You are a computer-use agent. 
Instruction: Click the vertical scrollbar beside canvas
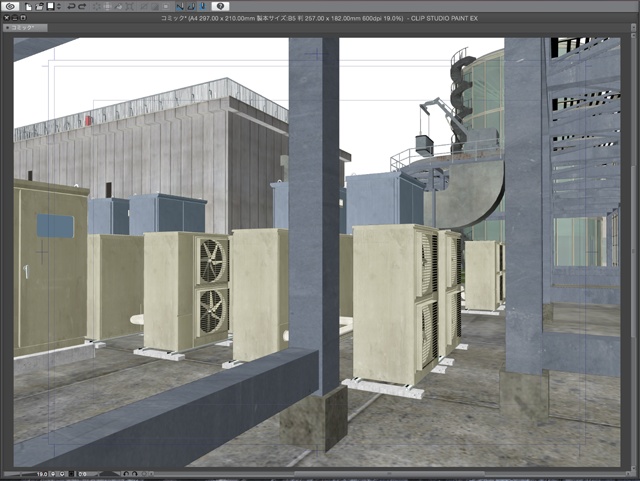coord(632,253)
